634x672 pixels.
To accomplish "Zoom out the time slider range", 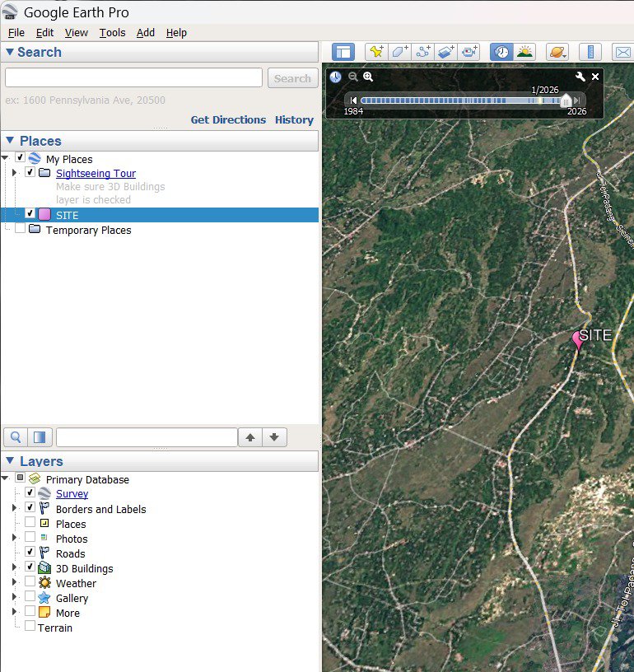I will tap(352, 77).
